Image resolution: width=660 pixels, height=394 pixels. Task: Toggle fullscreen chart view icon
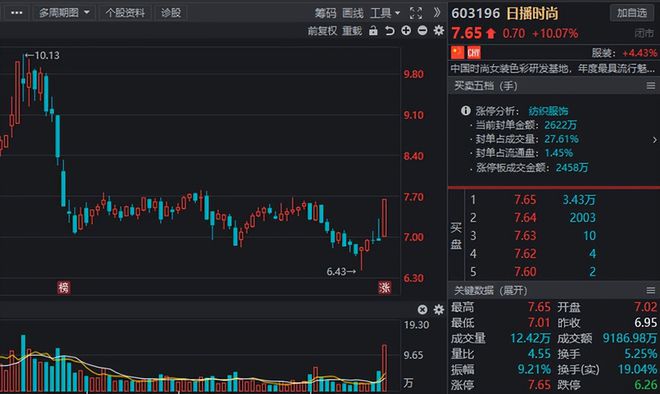click(416, 13)
